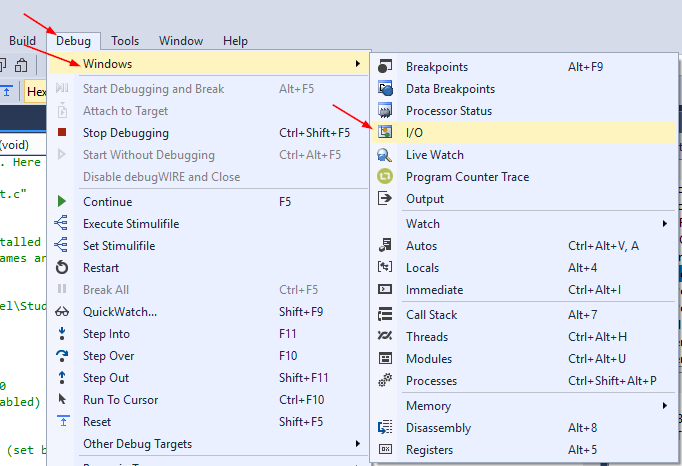
Task: Choose Restart from the Debug menu
Action: 208,268
